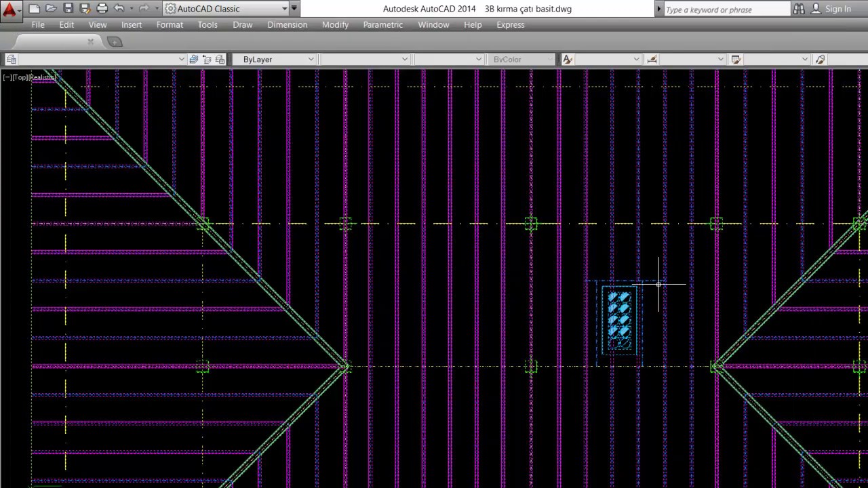This screenshot has width=868, height=488.
Task: Click the Make Object's Layer Current icon
Action: pyautogui.click(x=194, y=60)
